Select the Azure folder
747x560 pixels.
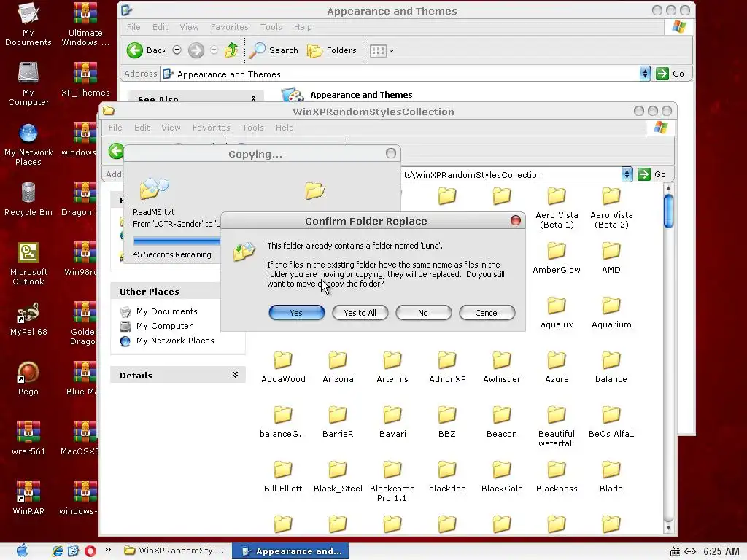tap(557, 367)
